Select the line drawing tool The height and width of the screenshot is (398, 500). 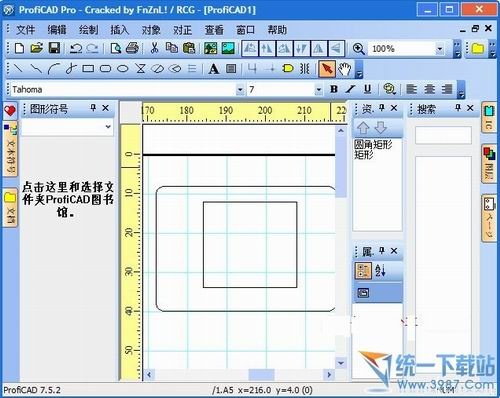click(18, 69)
